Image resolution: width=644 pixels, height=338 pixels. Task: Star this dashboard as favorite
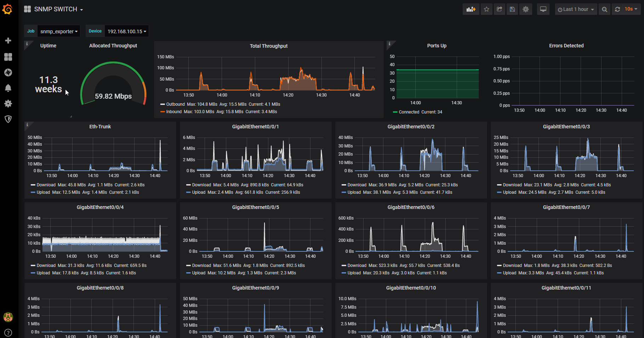[x=486, y=9]
